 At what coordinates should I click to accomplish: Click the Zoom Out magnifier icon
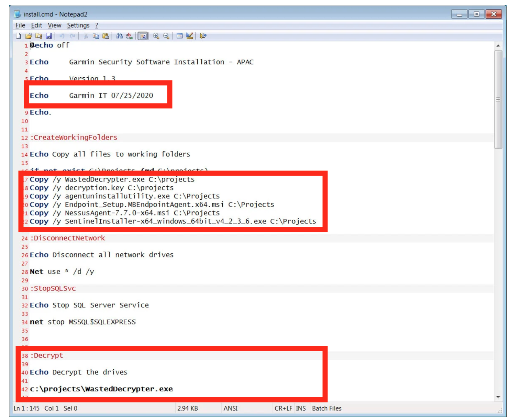click(x=166, y=36)
